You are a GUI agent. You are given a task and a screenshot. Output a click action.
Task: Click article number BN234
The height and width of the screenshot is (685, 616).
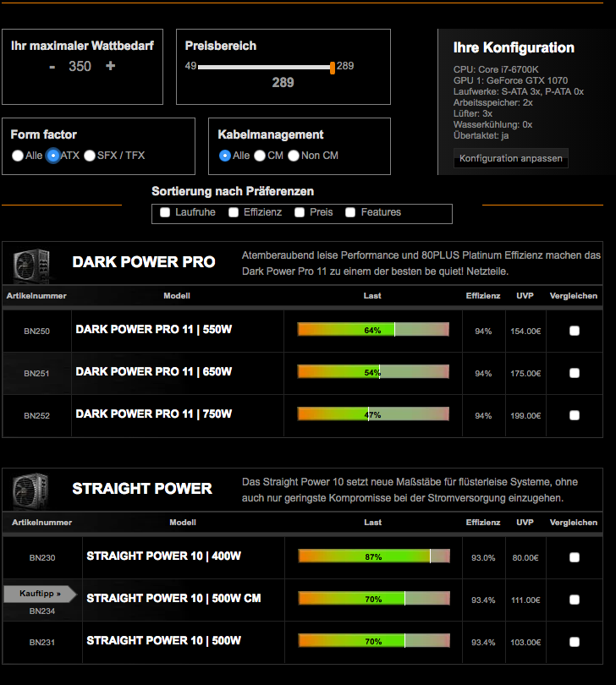click(42, 611)
